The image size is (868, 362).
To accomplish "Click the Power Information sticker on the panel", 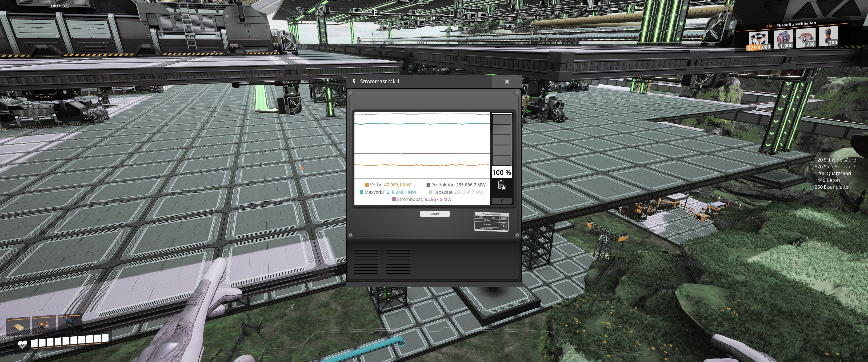I will pos(492,222).
